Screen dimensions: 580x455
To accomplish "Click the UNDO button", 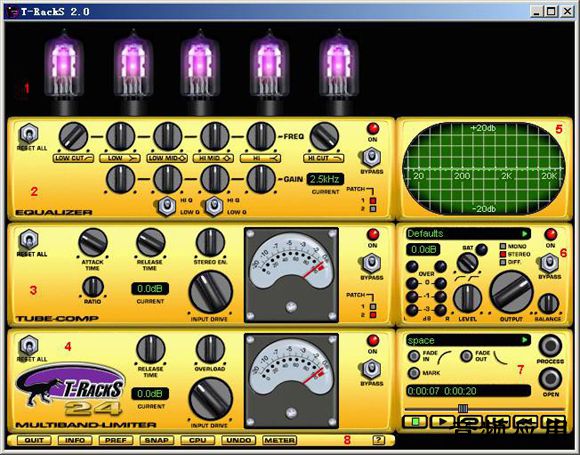I will point(238,441).
